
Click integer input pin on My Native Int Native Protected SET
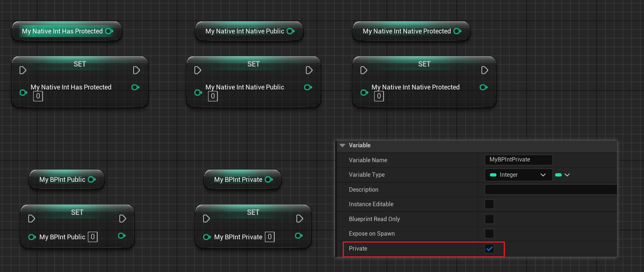click(x=364, y=93)
